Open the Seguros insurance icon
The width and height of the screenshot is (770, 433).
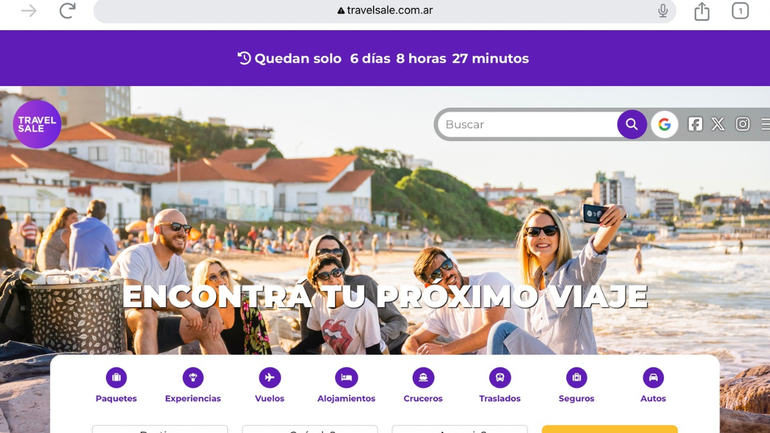coord(577,378)
